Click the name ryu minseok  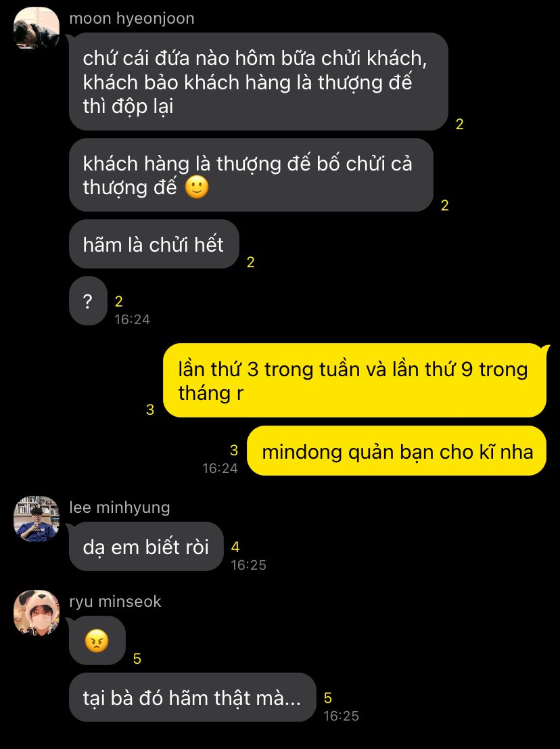115,602
